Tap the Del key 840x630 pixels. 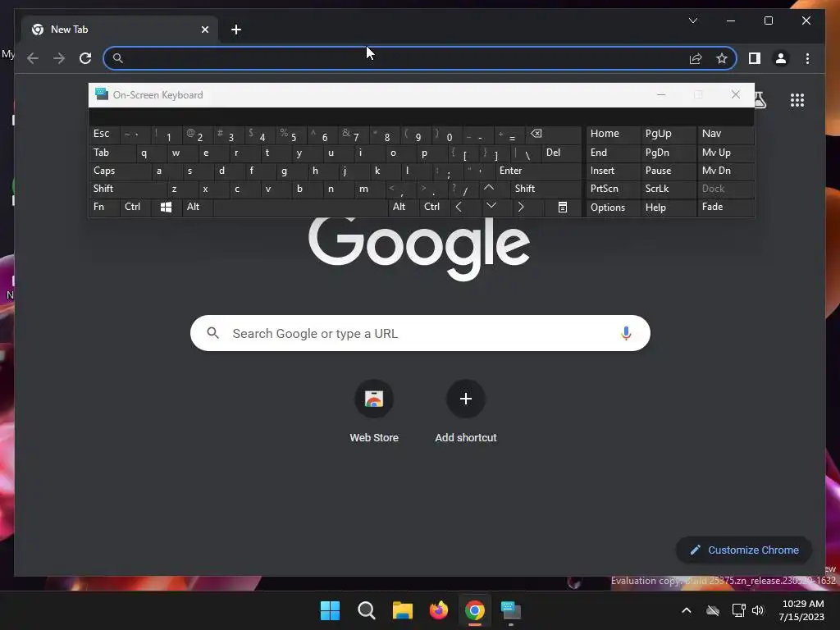pos(561,153)
